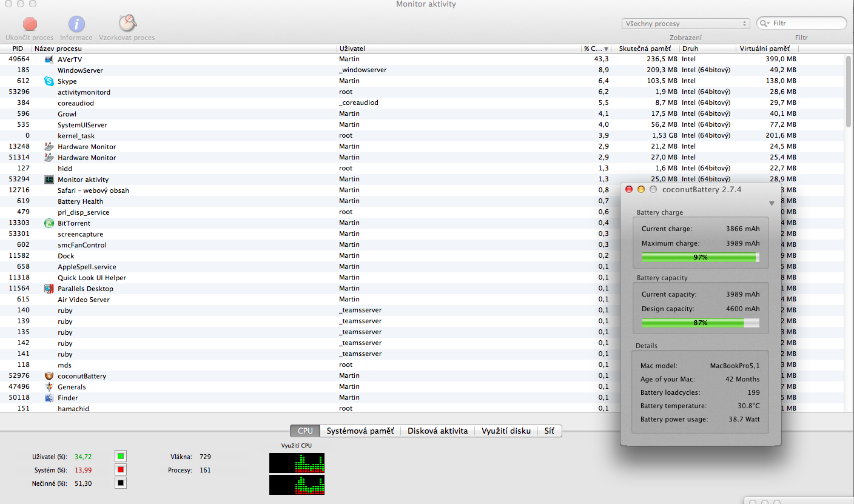Viewport: 854px width, 504px height.
Task: Click the 199 loadcycles value in coconutBattery
Action: pyautogui.click(x=753, y=392)
